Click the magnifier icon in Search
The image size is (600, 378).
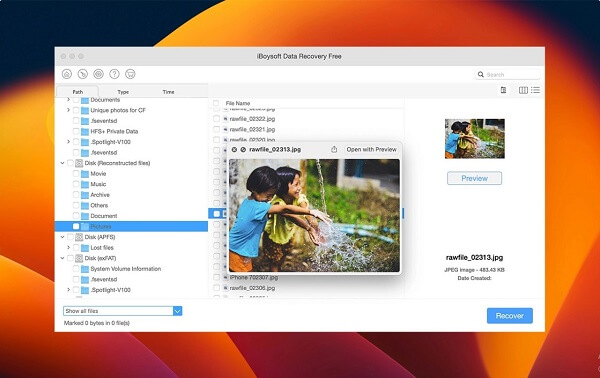tap(481, 74)
